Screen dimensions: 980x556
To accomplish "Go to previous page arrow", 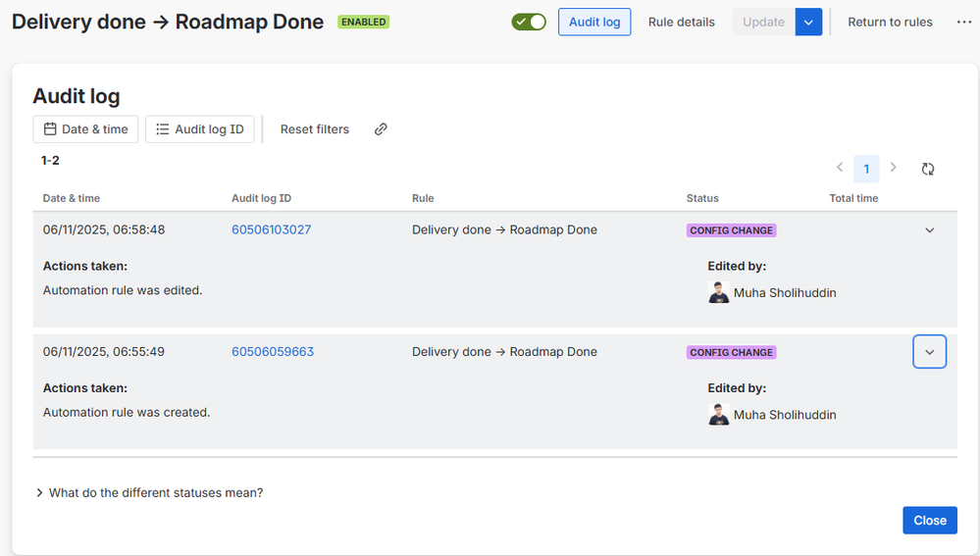I will click(840, 168).
